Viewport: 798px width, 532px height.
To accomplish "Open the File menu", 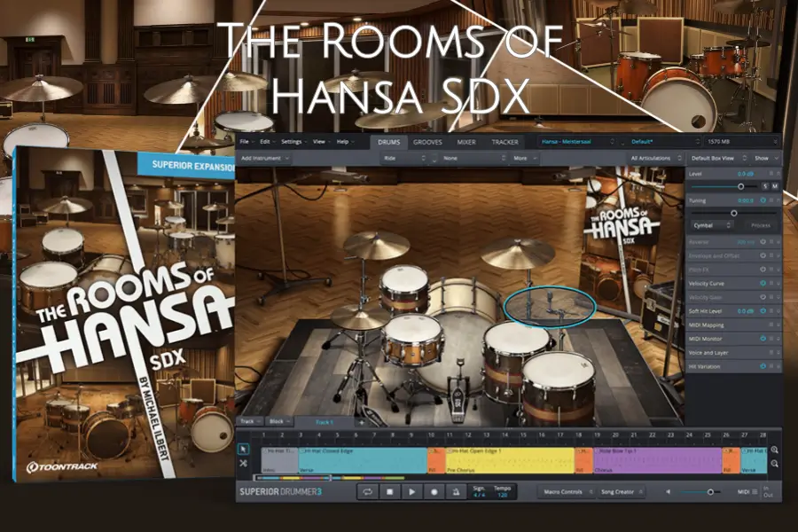I will 246,142.
